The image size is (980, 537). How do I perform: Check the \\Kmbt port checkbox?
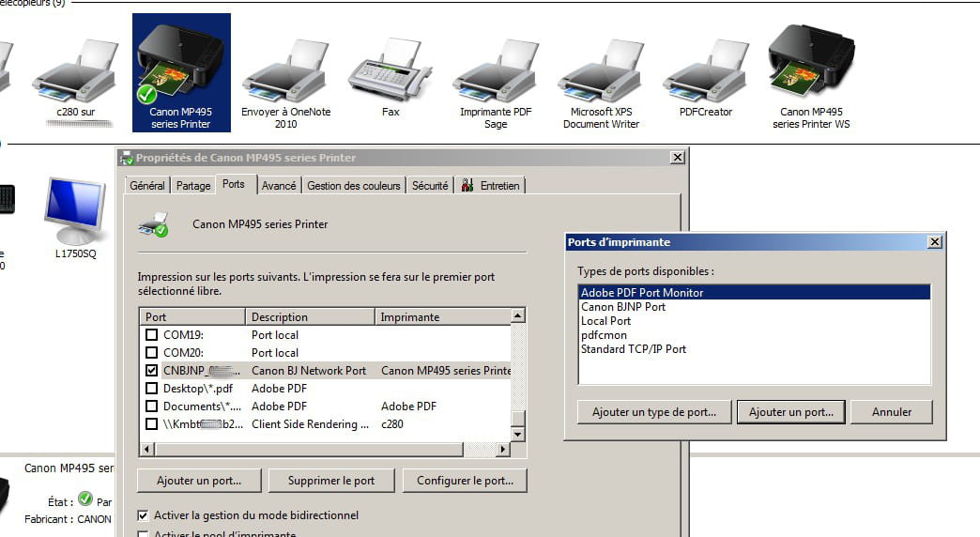[151, 423]
